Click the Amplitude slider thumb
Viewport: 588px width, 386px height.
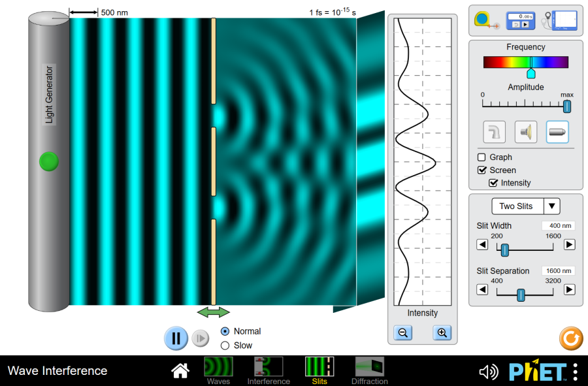[567, 106]
